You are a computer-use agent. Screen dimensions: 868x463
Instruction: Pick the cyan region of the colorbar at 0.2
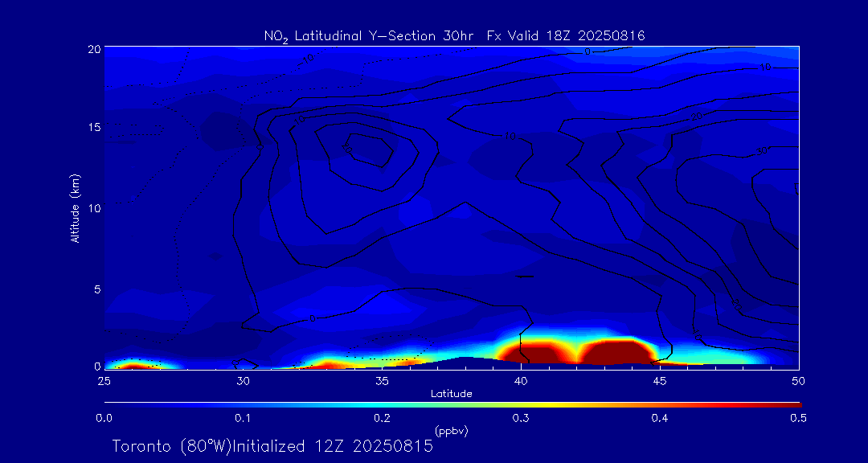[382, 404]
